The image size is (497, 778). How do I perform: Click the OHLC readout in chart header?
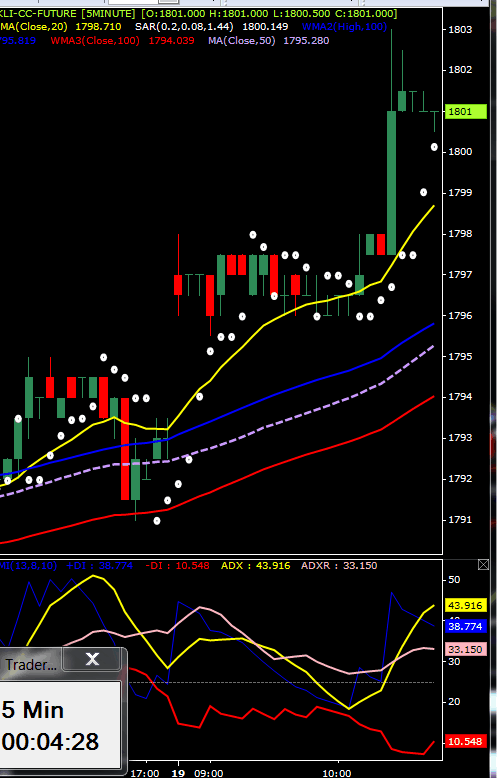pyautogui.click(x=269, y=13)
